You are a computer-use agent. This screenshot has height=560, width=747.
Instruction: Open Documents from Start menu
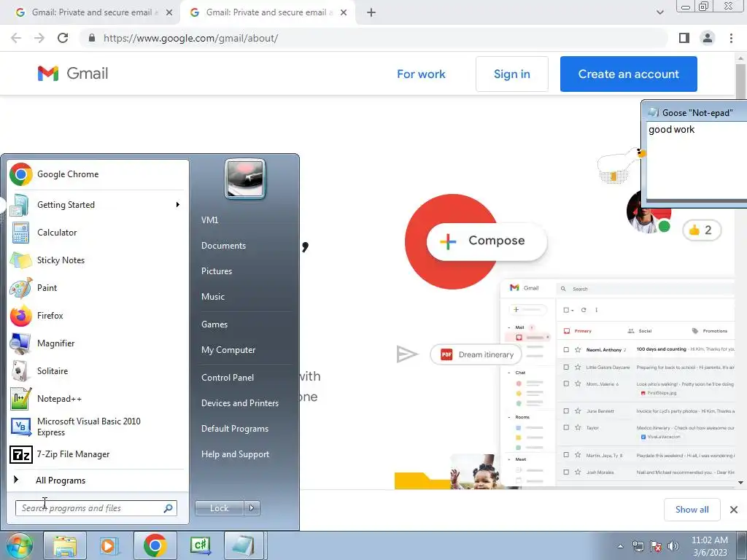click(x=223, y=246)
